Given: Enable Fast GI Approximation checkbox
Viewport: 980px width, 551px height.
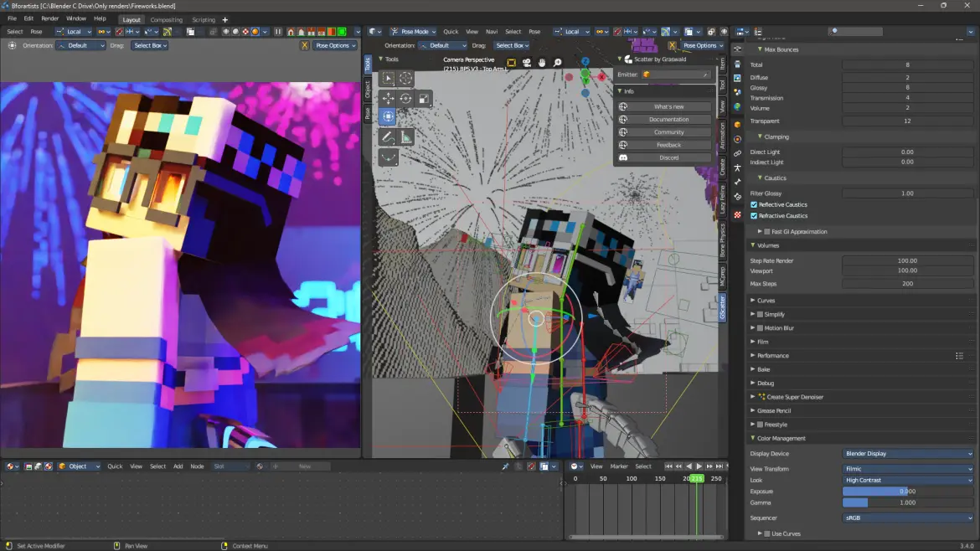Looking at the screenshot, I should point(767,232).
